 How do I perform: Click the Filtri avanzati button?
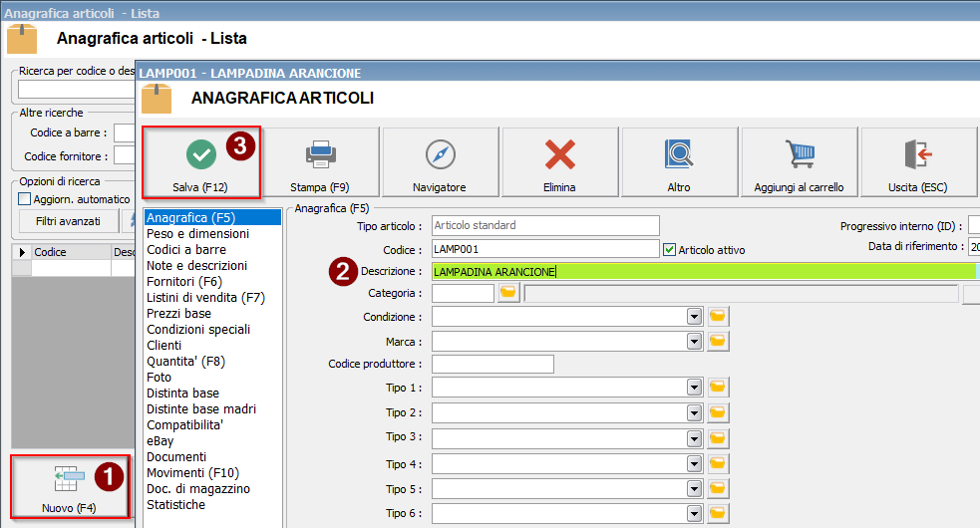[68, 221]
